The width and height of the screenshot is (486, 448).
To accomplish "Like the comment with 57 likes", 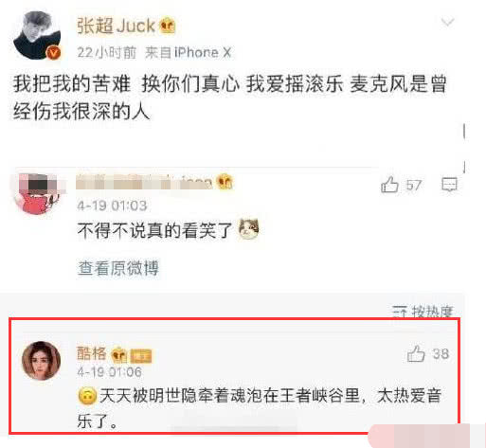I will click(x=389, y=185).
